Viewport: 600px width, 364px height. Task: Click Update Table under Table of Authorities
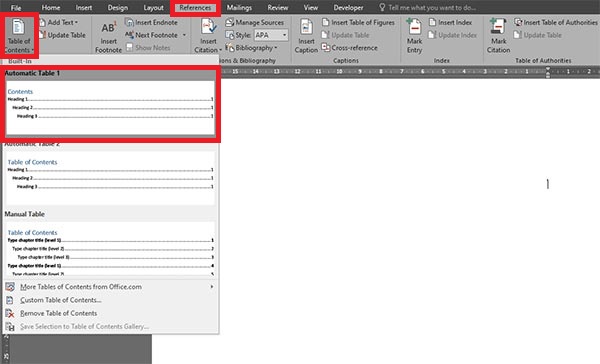(x=538, y=35)
